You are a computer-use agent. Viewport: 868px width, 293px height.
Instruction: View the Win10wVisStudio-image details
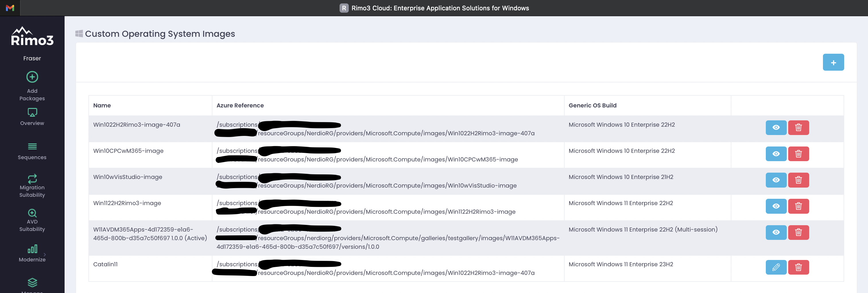click(776, 180)
